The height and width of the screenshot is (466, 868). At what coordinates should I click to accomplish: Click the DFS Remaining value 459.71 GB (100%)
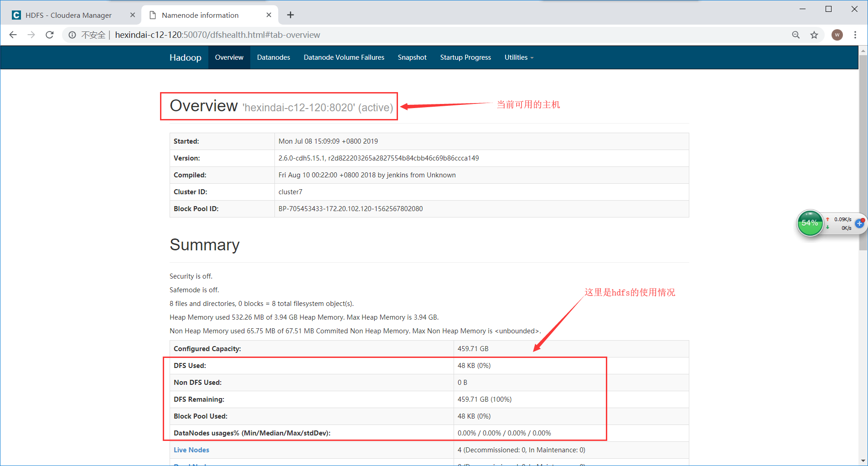click(x=485, y=399)
